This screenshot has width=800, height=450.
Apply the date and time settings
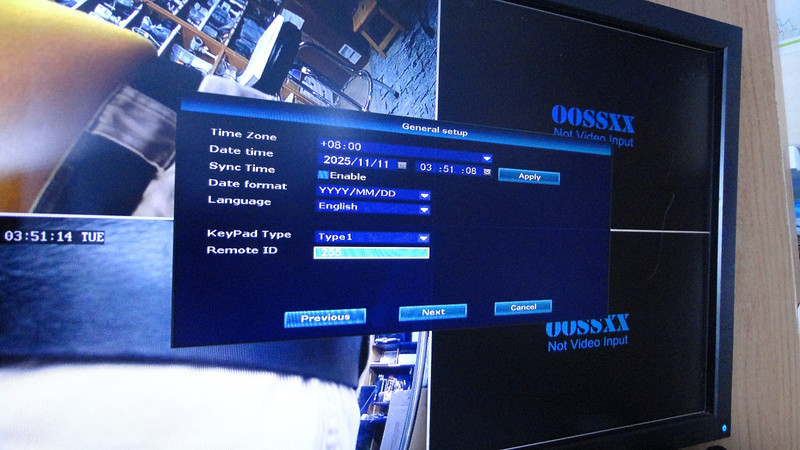coord(529,177)
